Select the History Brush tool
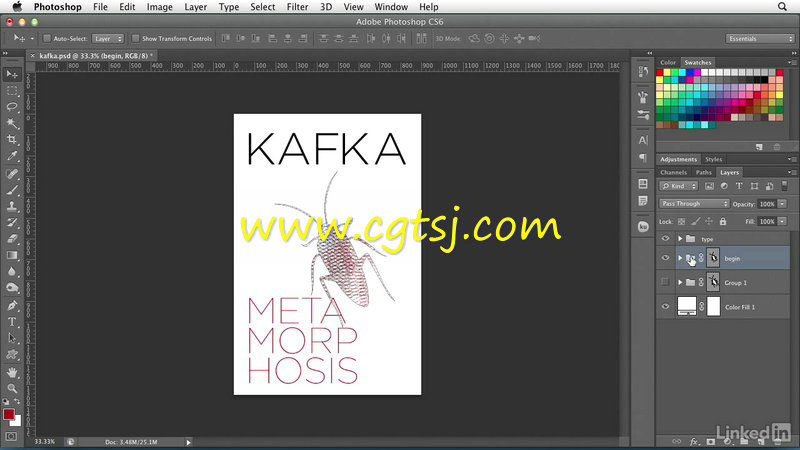800x450 pixels. pos(11,222)
